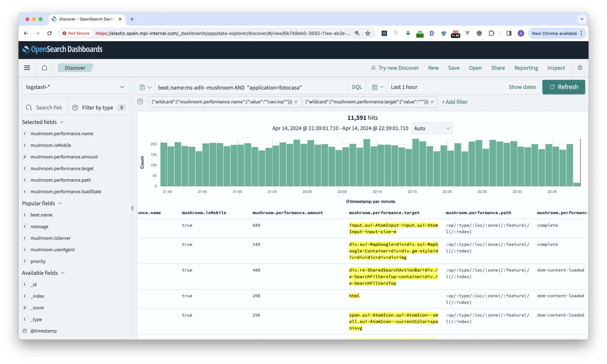Open the hamburger navigation menu

click(27, 68)
